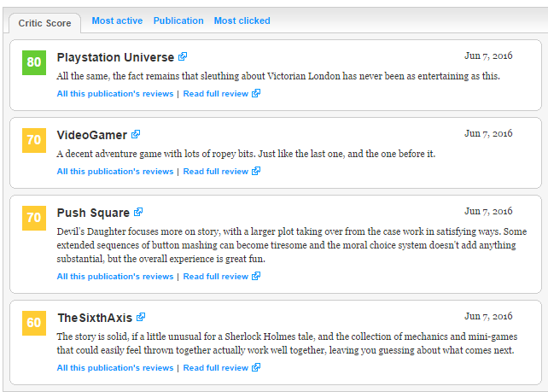Click external icon after Playstation Universe's Read full review
The width and height of the screenshot is (548, 392).
[x=256, y=93]
